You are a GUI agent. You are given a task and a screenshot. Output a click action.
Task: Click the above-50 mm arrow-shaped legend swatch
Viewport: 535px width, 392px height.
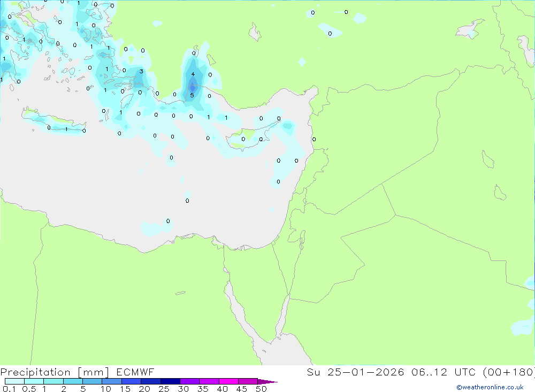click(267, 382)
